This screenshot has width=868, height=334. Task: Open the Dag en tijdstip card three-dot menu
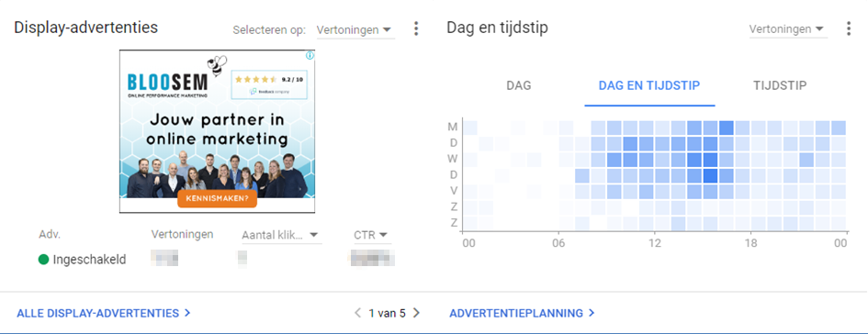(848, 28)
